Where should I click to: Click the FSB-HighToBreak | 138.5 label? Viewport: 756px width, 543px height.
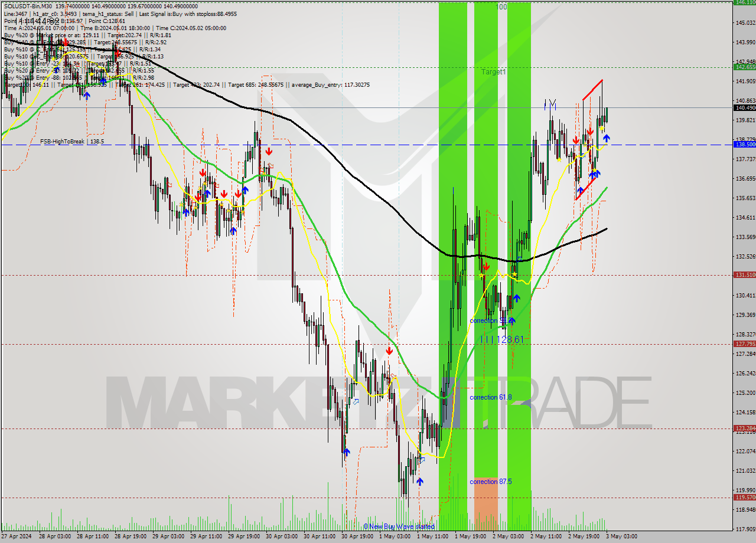point(72,142)
